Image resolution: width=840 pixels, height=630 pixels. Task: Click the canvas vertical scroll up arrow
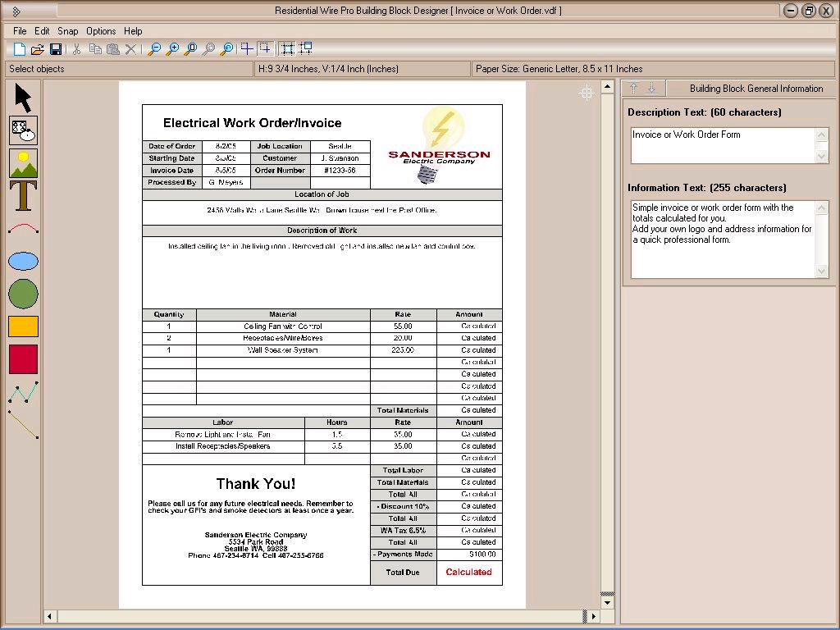[607, 86]
